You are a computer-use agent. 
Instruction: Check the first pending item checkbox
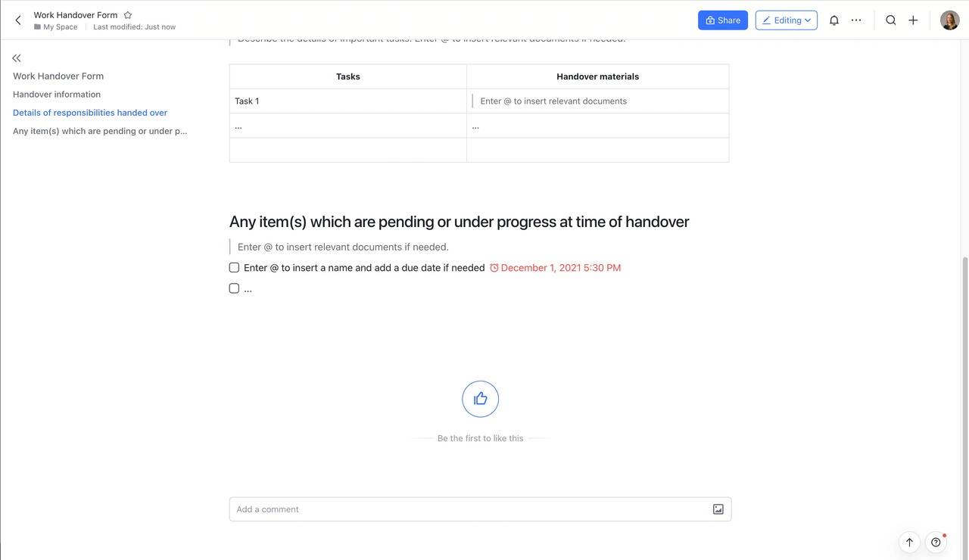234,267
